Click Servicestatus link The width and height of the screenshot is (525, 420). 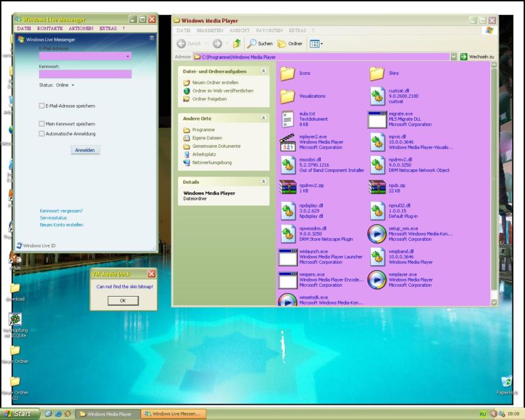point(53,218)
